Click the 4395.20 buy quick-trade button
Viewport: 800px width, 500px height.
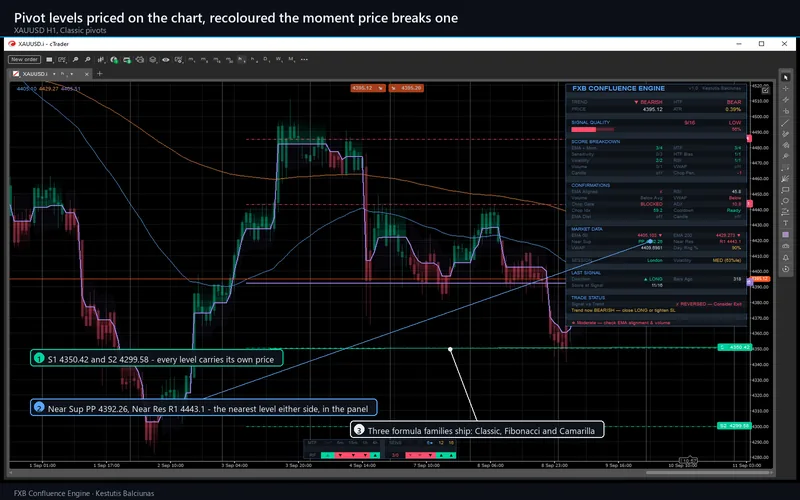pyautogui.click(x=406, y=88)
